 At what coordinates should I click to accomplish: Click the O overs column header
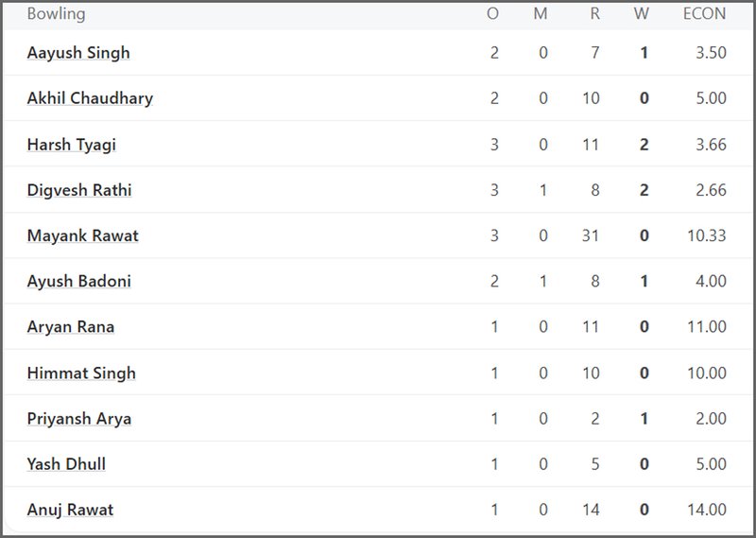(x=492, y=13)
